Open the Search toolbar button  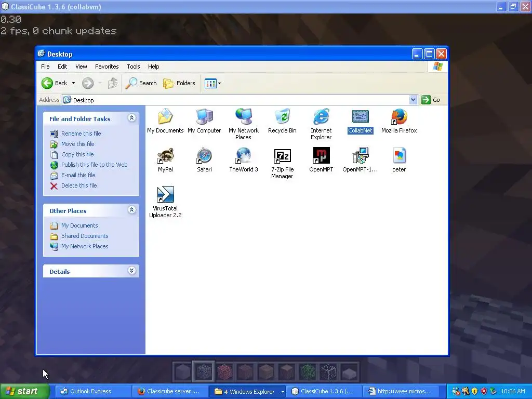click(x=141, y=83)
